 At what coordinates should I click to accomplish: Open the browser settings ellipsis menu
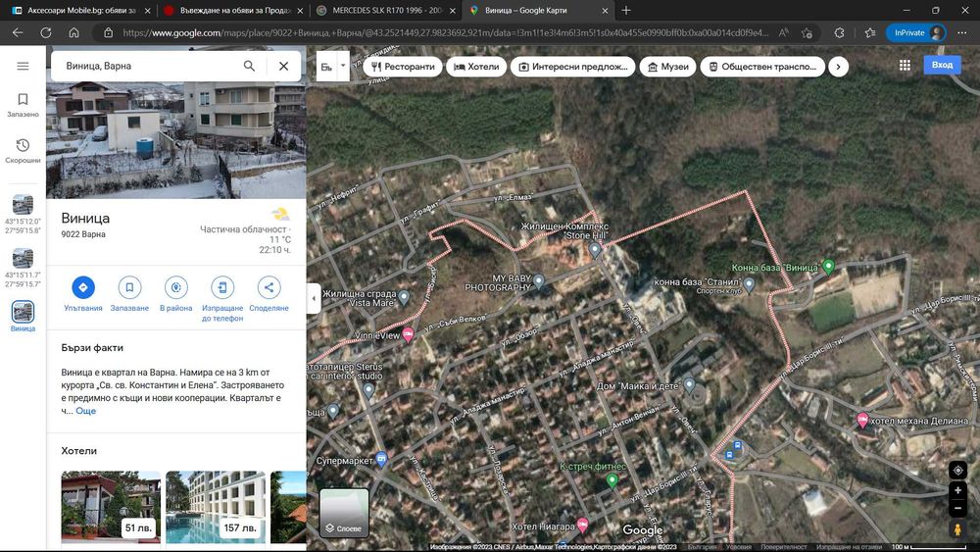962,32
